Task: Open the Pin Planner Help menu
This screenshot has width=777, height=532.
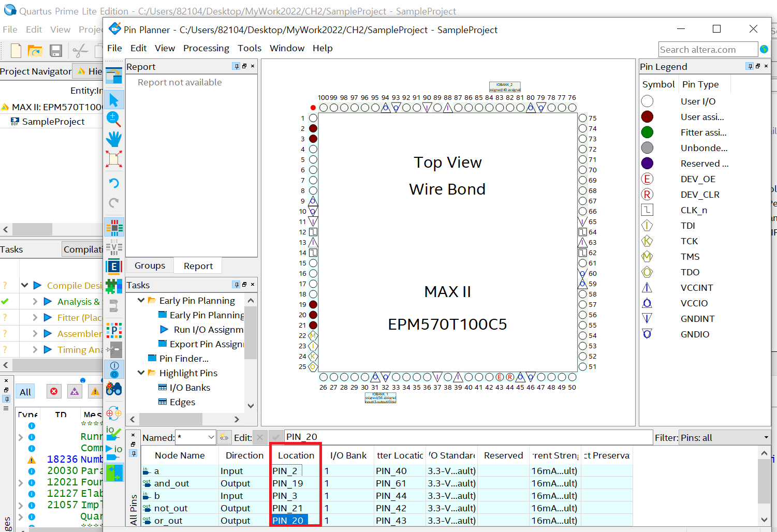Action: point(322,48)
